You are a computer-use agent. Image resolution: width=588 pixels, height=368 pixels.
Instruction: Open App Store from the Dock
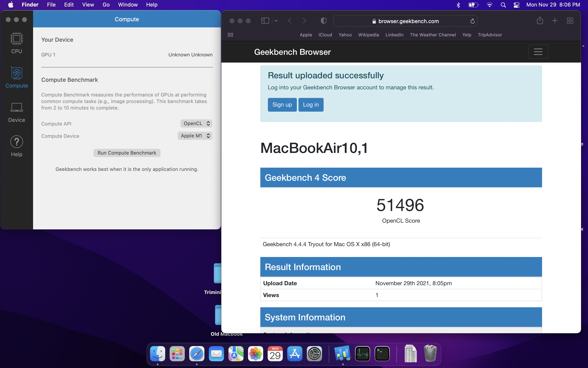pos(295,354)
